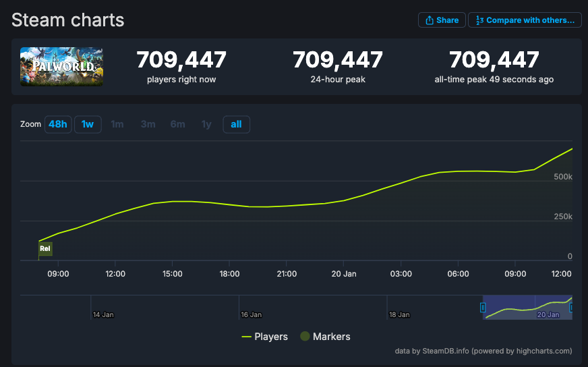
Task: Set zoom to 48h
Action: tap(58, 124)
